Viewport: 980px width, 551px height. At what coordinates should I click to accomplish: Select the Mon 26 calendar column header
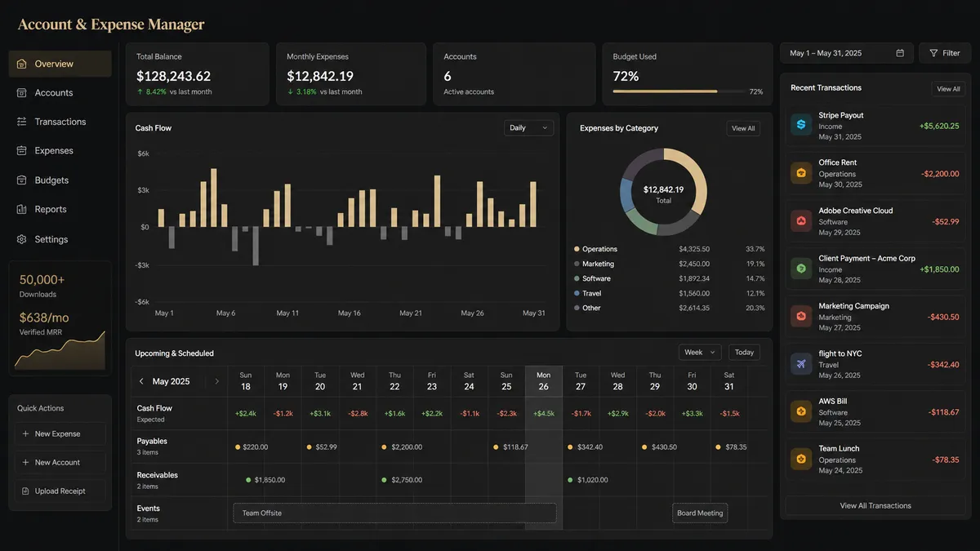point(544,381)
